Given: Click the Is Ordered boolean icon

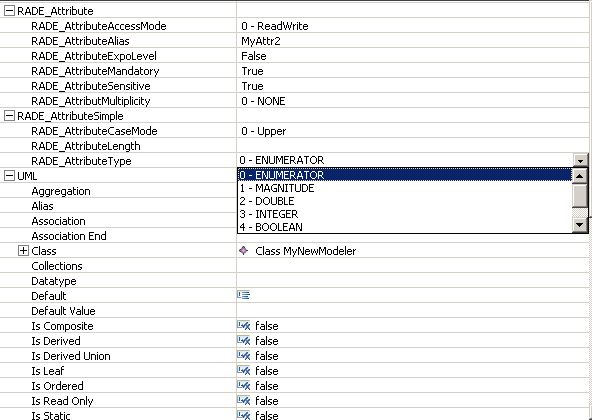Looking at the screenshot, I should pyautogui.click(x=244, y=385).
